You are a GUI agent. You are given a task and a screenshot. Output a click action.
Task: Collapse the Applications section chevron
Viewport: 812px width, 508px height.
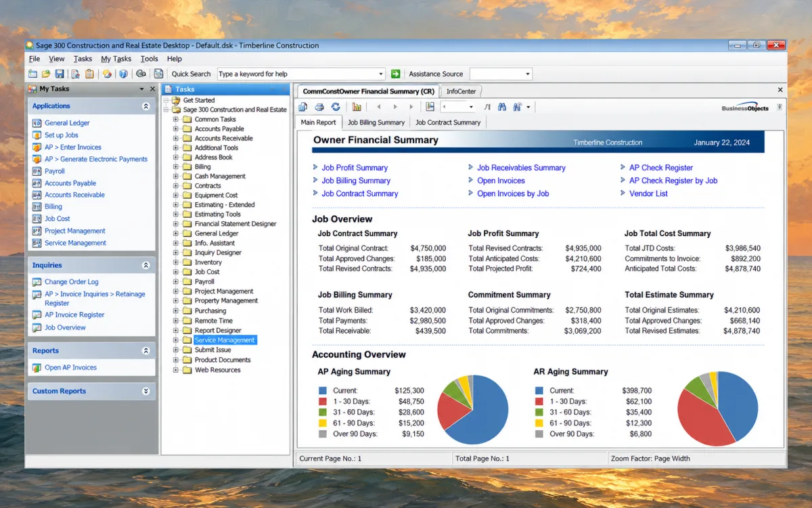click(x=145, y=106)
